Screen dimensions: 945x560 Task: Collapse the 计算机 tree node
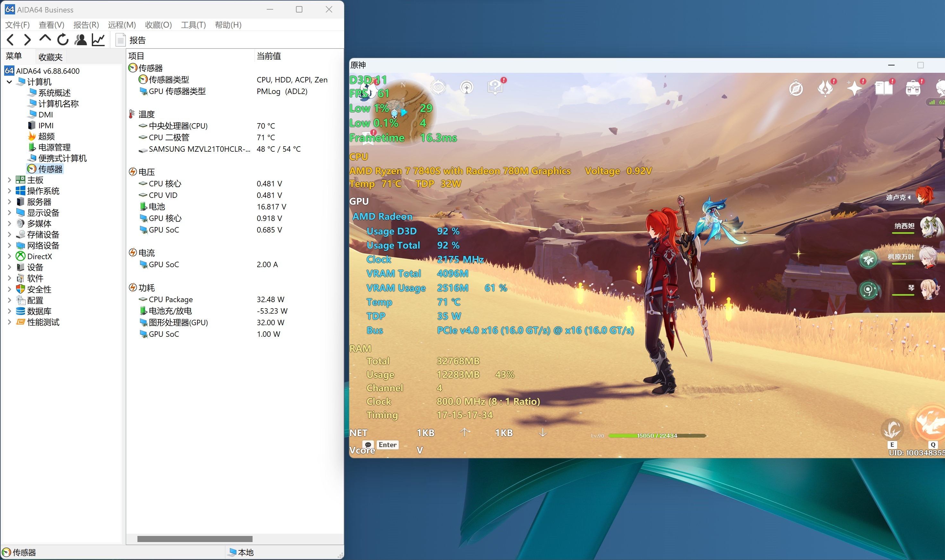(9, 82)
